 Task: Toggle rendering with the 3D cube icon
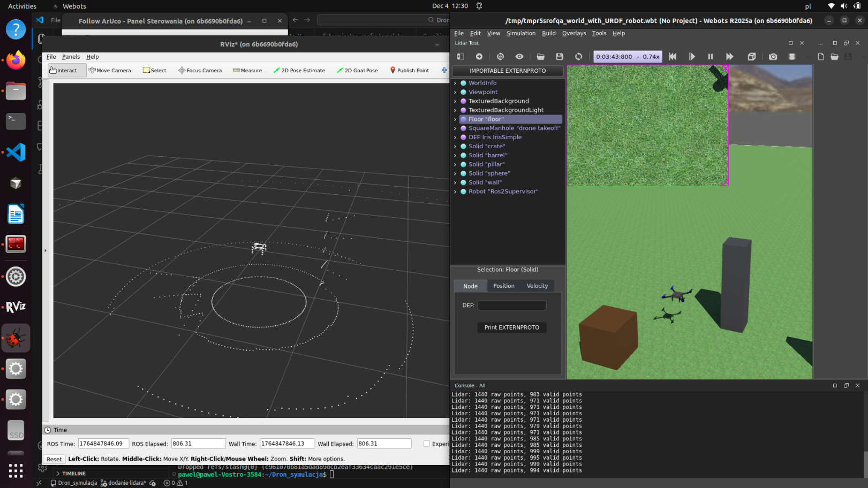coord(751,57)
